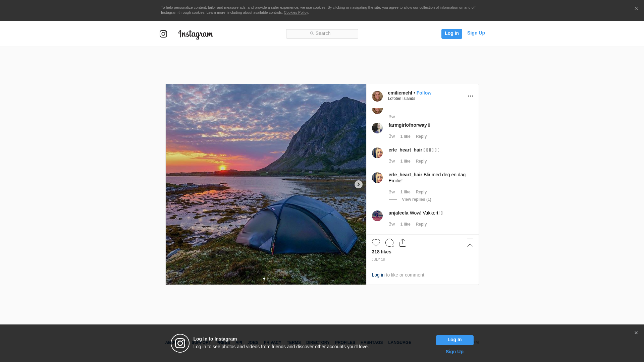Screen dimensions: 644x362
Task: Open the PROFILES footer link
Action: [345, 343]
